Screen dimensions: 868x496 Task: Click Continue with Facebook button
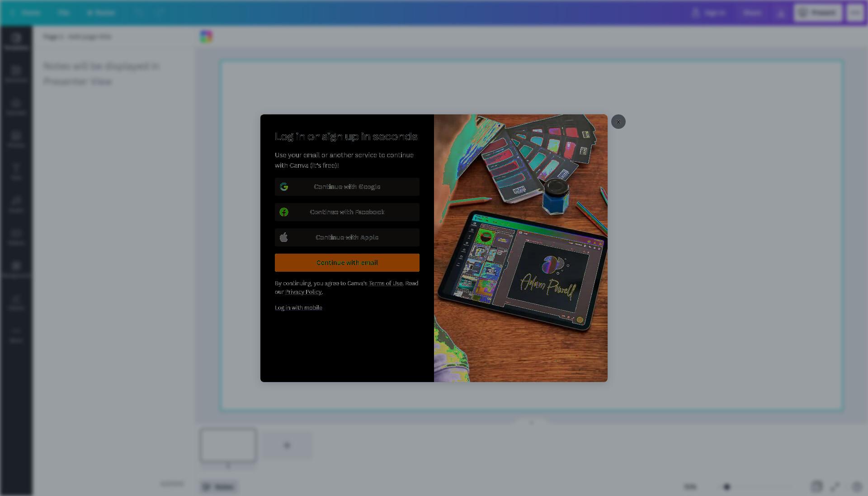tap(347, 212)
